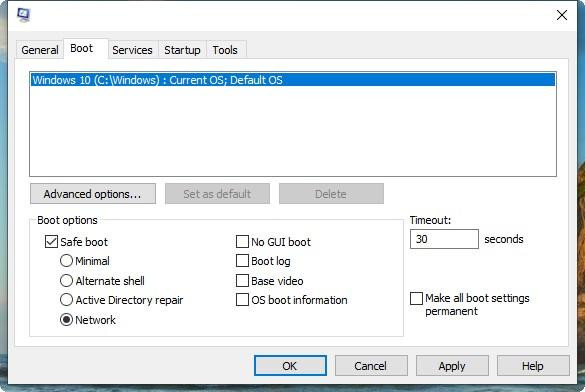The height and width of the screenshot is (392, 585).
Task: Select the Windows 10 boot entry
Action: (293, 80)
